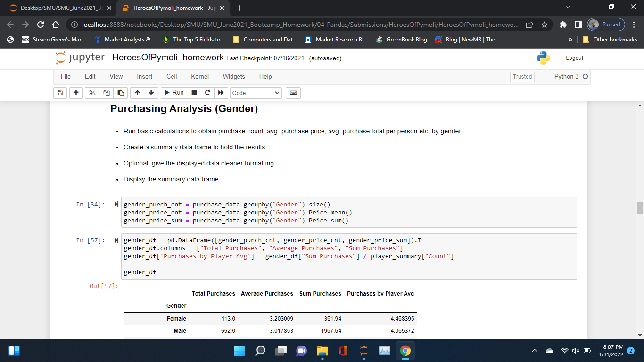This screenshot has height=362, width=644.
Task: Open the Widgets menu
Action: pos(234,76)
